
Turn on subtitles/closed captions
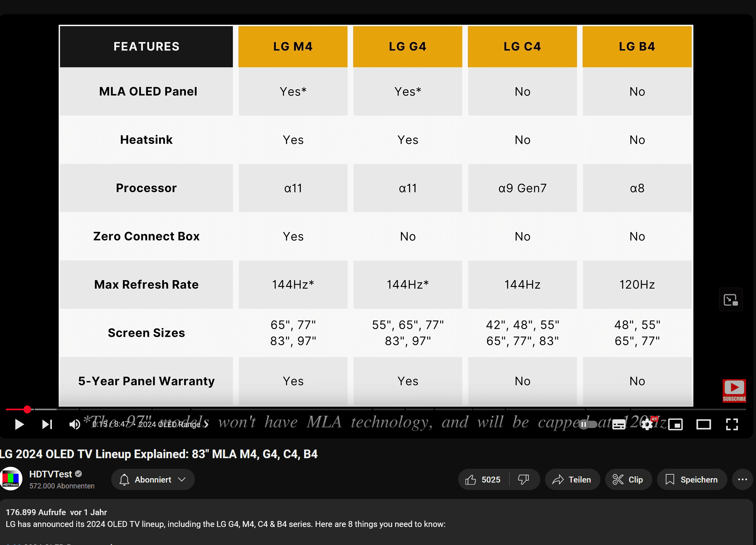[619, 424]
